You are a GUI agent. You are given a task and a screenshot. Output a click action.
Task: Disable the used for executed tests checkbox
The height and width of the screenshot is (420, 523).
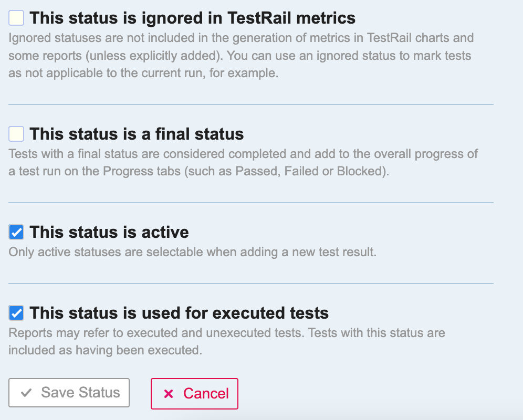tap(16, 313)
